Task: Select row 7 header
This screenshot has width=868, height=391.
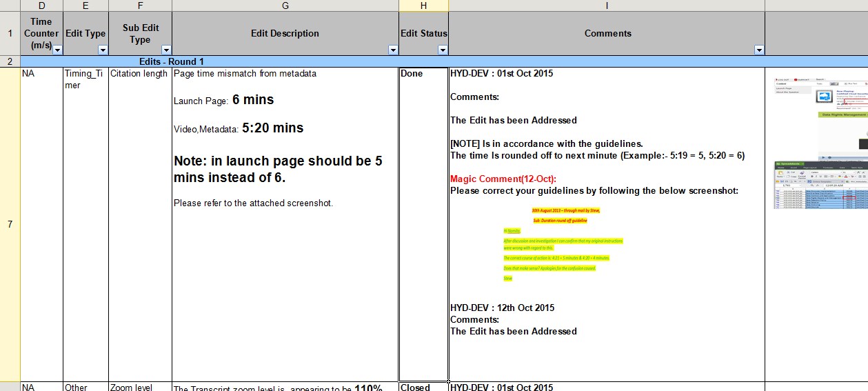Action: (10, 224)
